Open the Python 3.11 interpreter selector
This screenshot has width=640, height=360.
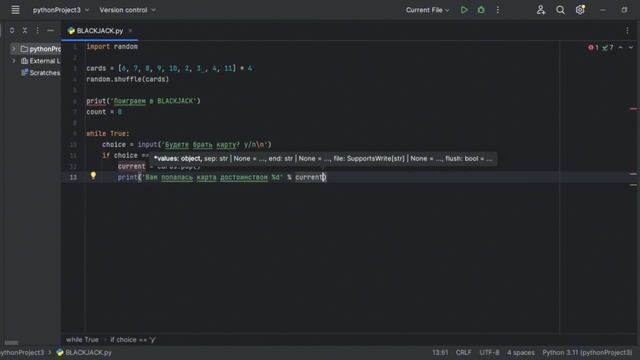pos(587,353)
